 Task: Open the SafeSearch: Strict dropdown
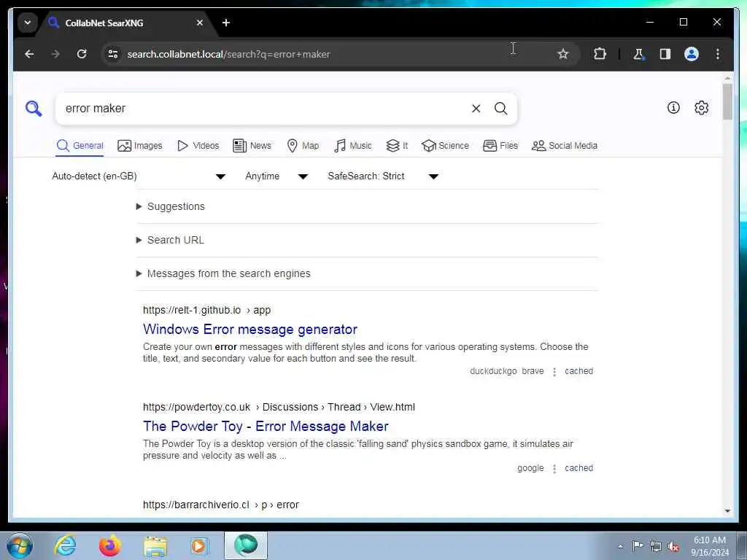click(382, 176)
